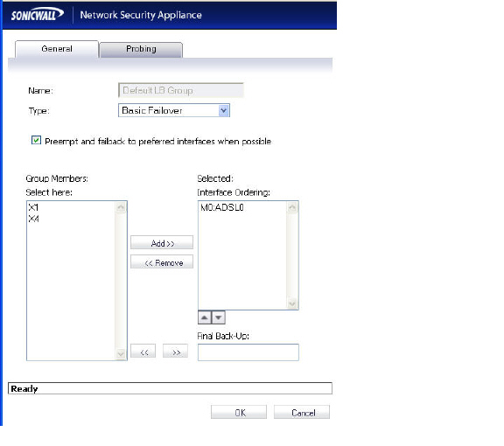Viewport: 504px width, 446px height.
Task: Toggle Preempt and failback checkbox
Action: coord(36,141)
